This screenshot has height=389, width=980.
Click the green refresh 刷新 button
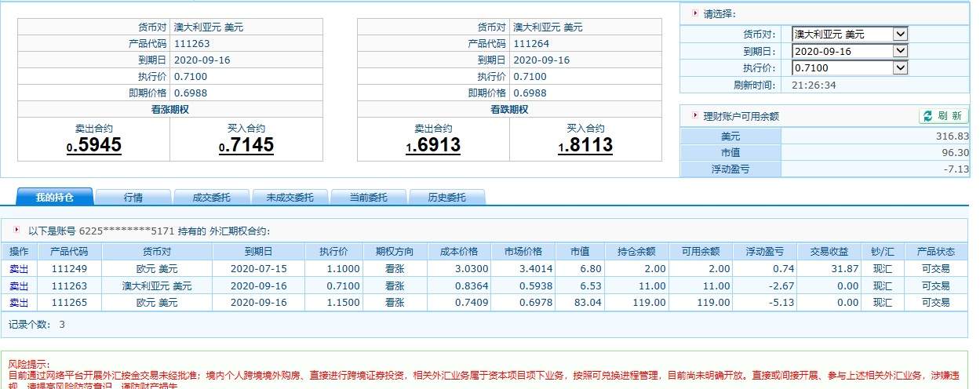coord(944,116)
